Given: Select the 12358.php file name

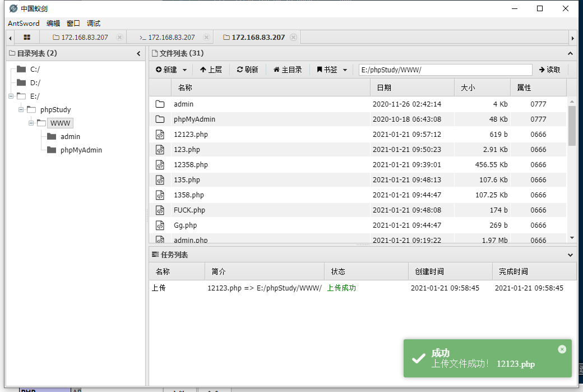Looking at the screenshot, I should pyautogui.click(x=191, y=165).
